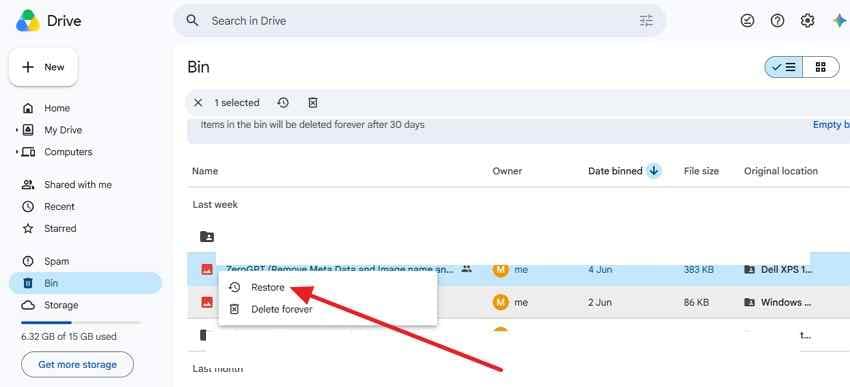Open advanced search filter options
Viewport: 850px width, 387px height.
click(646, 21)
